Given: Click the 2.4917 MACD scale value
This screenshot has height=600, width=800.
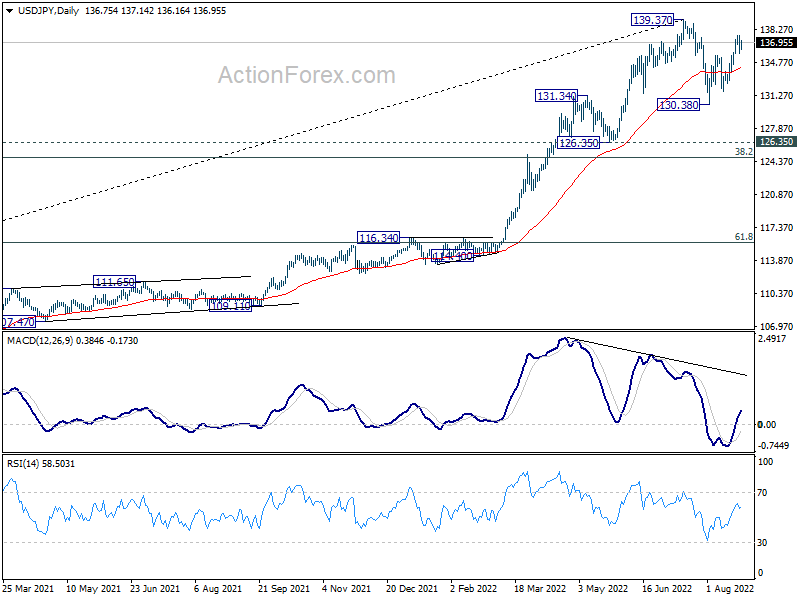Looking at the screenshot, I should (x=772, y=339).
